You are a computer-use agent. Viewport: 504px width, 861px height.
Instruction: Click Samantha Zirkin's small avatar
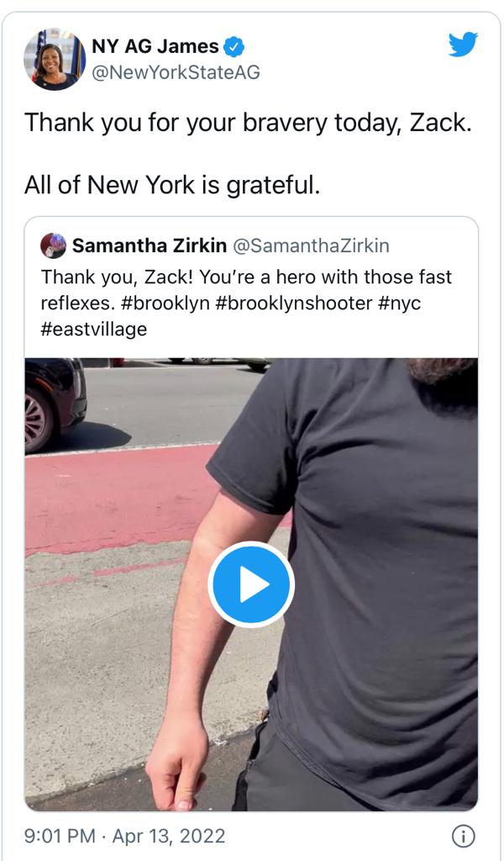[53, 246]
